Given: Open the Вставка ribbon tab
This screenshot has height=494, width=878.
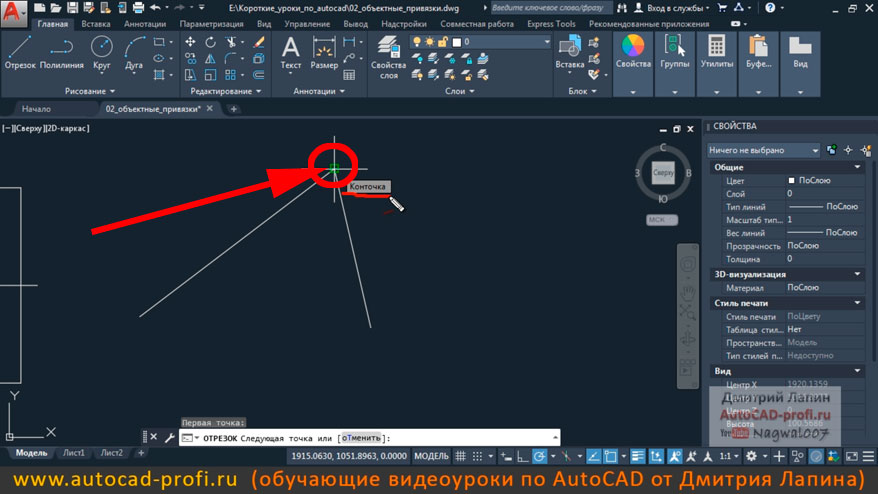Looking at the screenshot, I should (x=96, y=24).
